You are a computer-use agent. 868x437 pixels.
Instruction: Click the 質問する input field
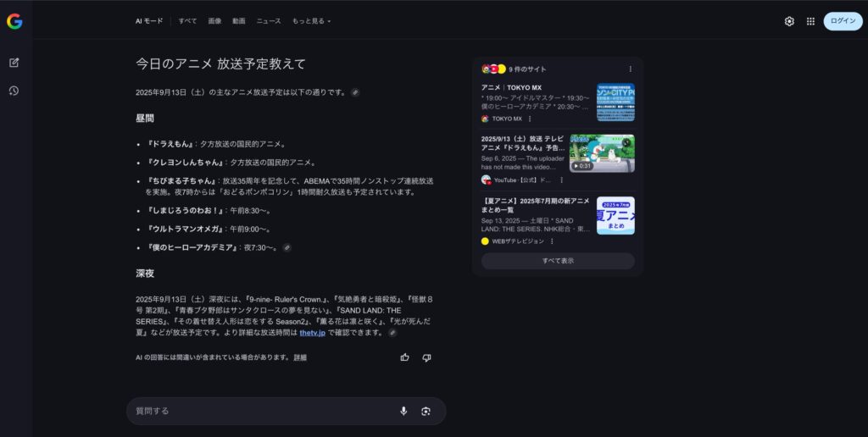263,411
